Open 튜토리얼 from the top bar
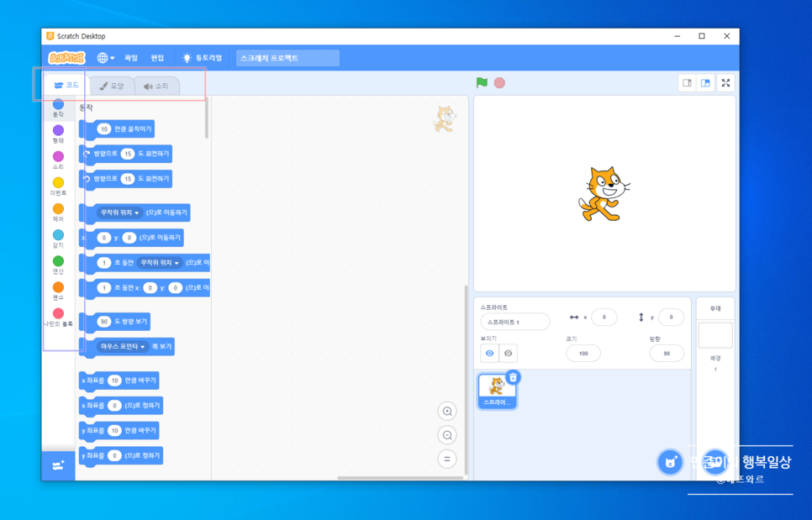 coord(203,58)
